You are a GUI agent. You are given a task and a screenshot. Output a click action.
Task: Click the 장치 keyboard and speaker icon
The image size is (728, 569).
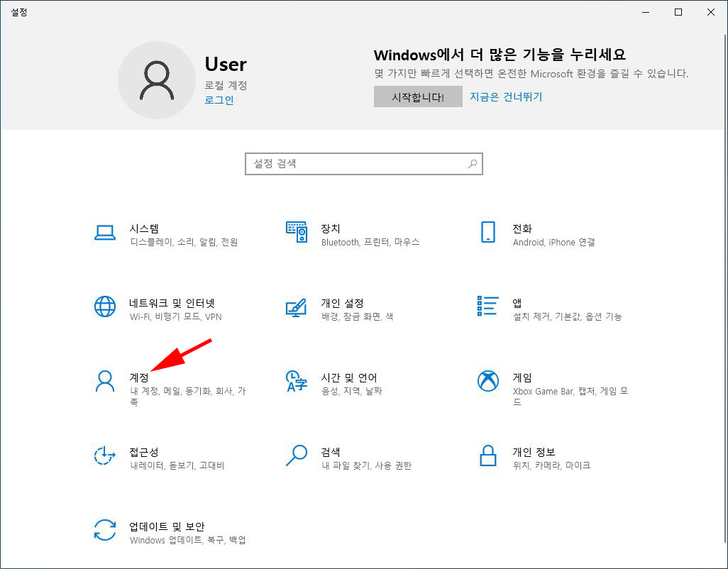pyautogui.click(x=296, y=231)
